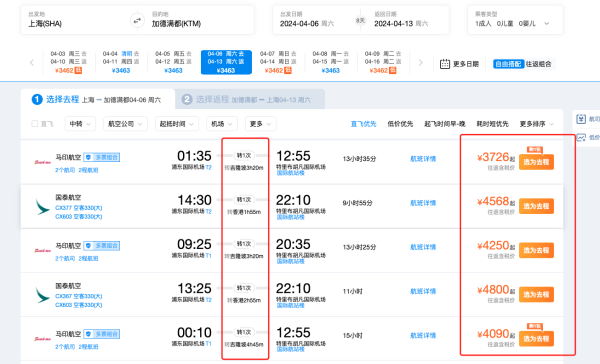
Task: Open 航班详情 for the 09:25 flight
Action: [x=423, y=247]
